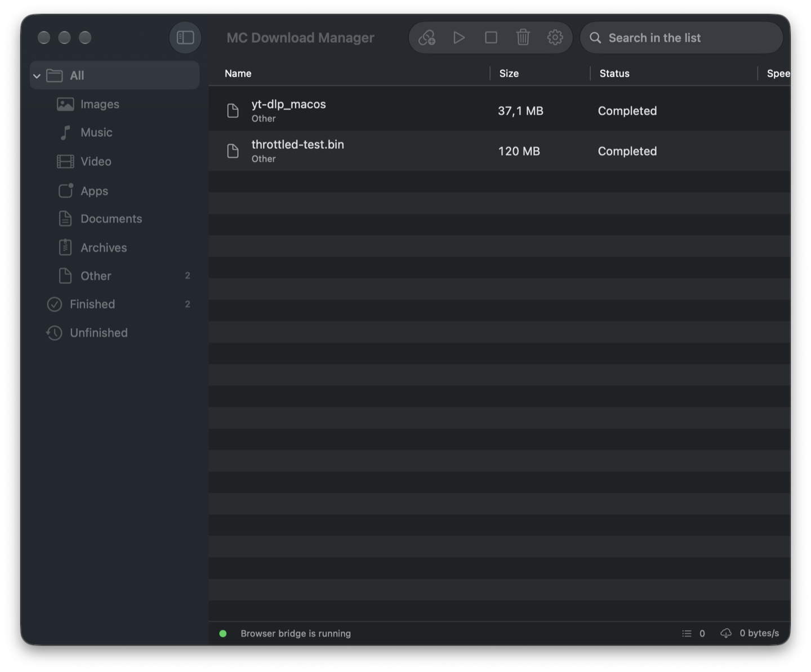Stop download with the square button
Screen dimensions: 811x672
tap(491, 38)
